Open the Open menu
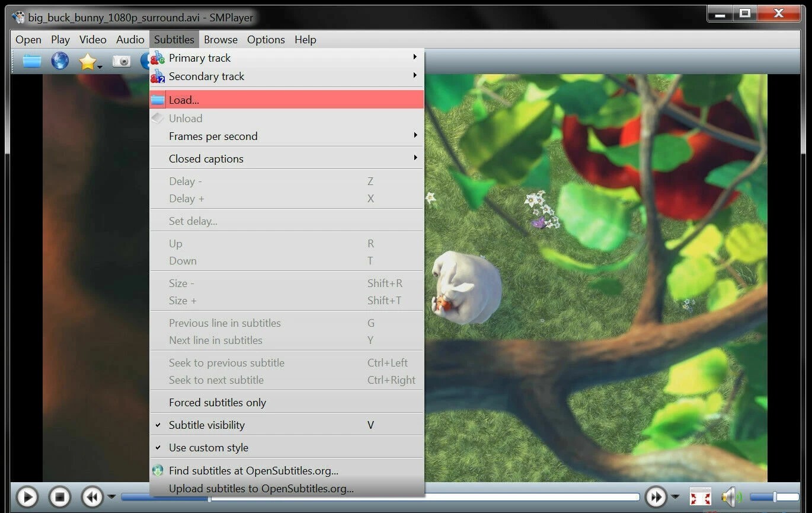Viewport: 812px width, 513px height. point(28,40)
